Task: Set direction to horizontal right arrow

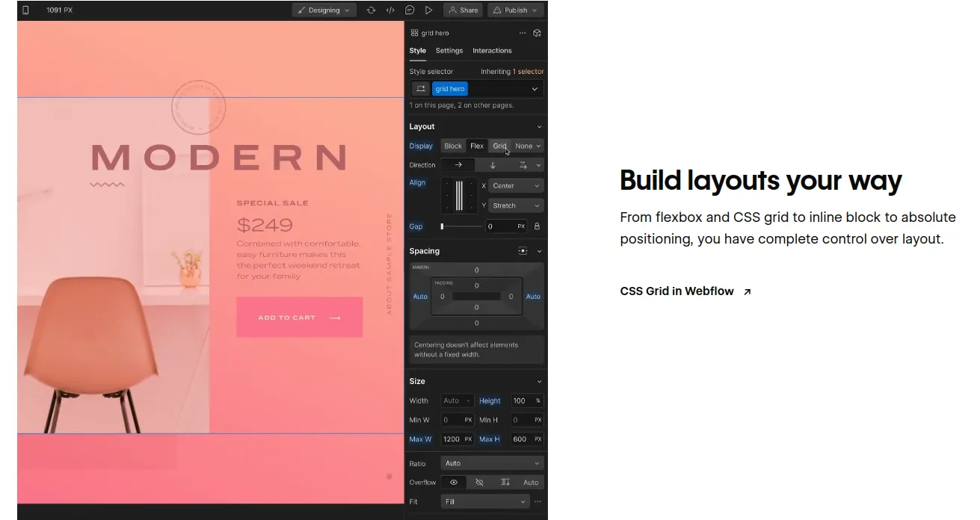Action: pyautogui.click(x=458, y=165)
